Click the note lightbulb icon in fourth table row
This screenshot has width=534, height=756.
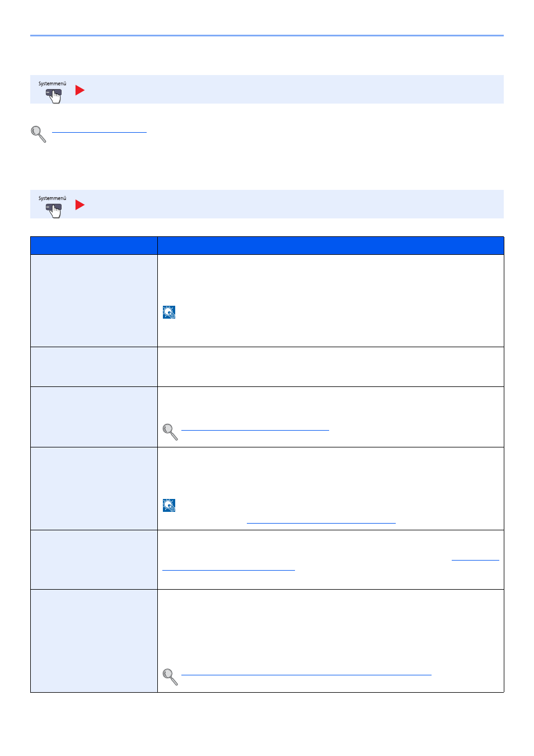(169, 505)
